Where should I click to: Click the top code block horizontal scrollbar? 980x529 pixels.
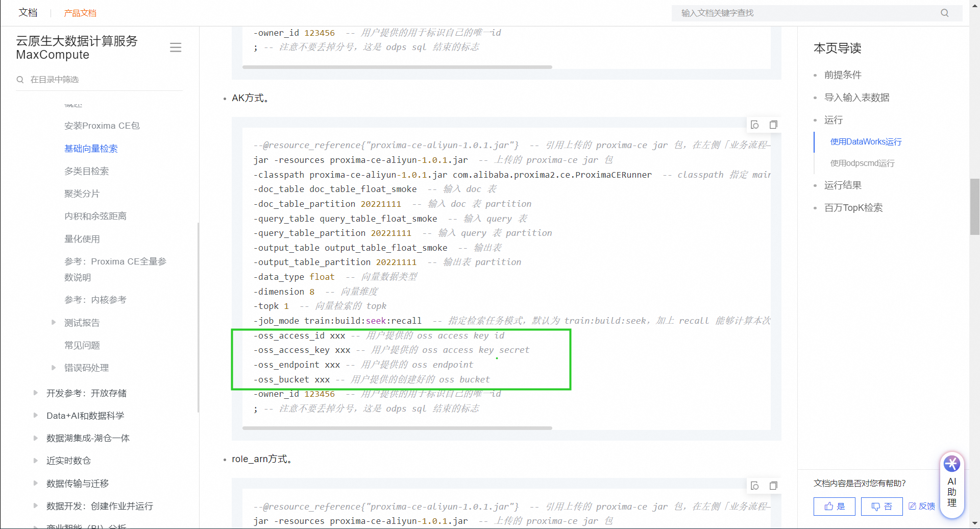397,67
